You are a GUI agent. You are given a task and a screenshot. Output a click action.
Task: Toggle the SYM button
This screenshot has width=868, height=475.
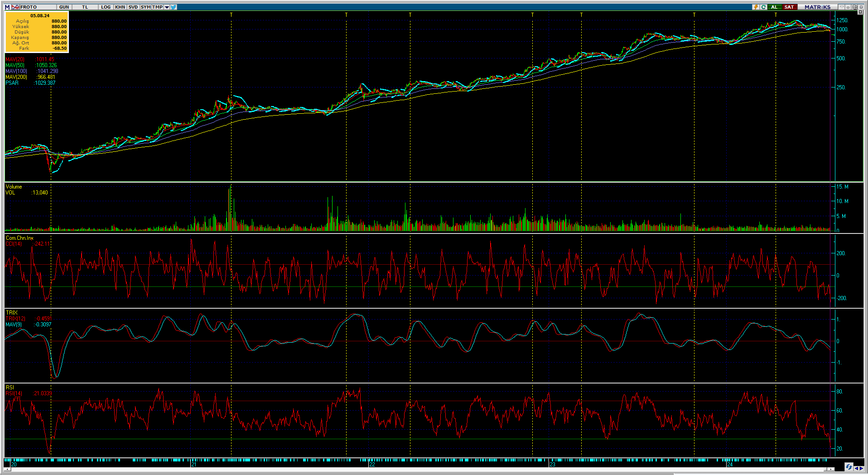[145, 7]
